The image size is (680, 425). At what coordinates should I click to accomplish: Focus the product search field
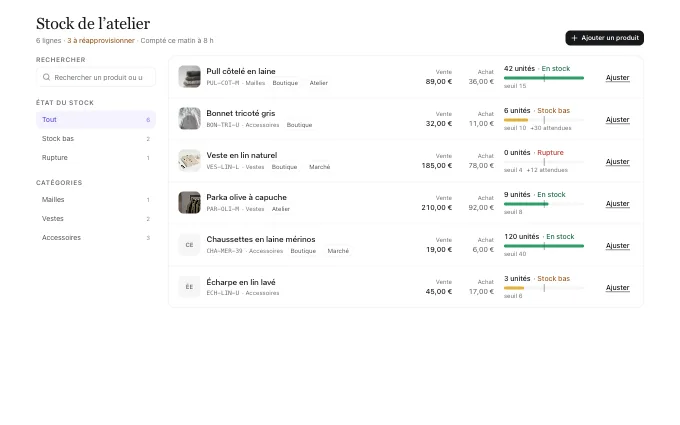[x=96, y=77]
